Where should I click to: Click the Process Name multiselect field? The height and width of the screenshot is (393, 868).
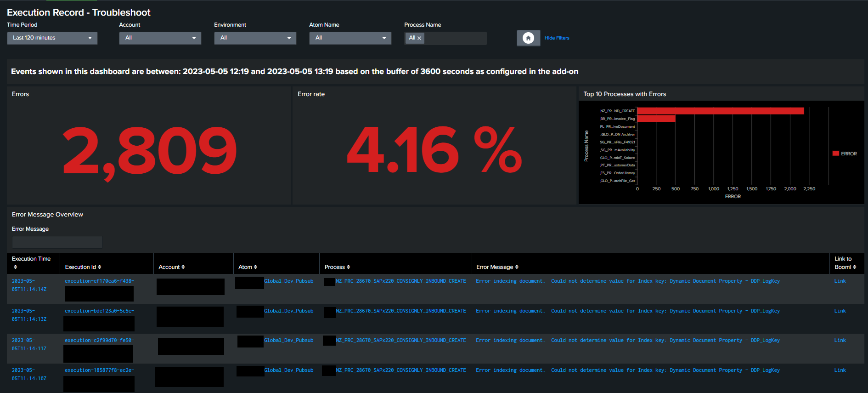coord(445,38)
